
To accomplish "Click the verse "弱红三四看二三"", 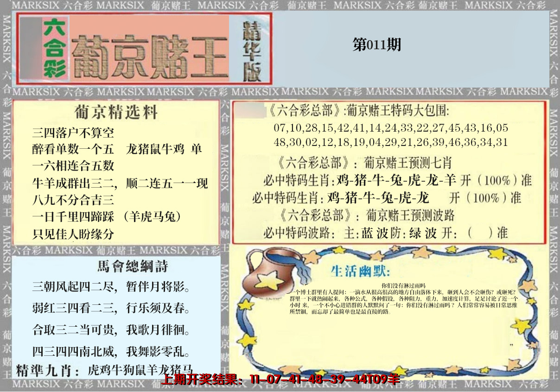I will [x=73, y=309].
